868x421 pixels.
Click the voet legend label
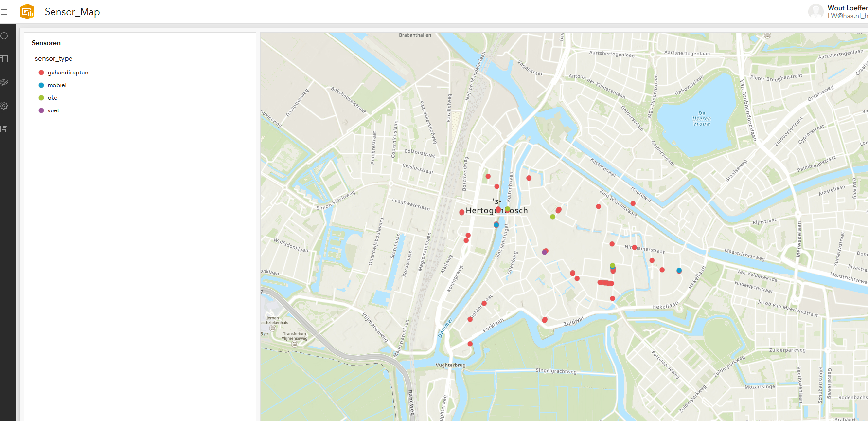(x=53, y=110)
